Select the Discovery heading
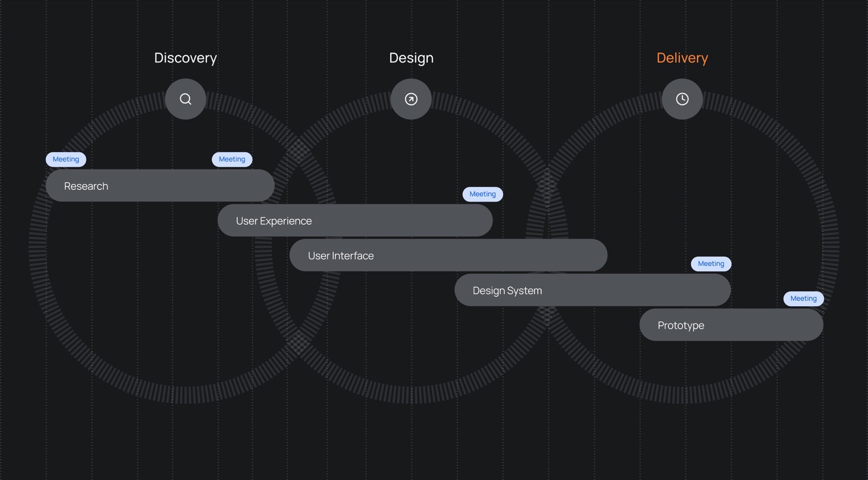The width and height of the screenshot is (868, 480). click(186, 58)
